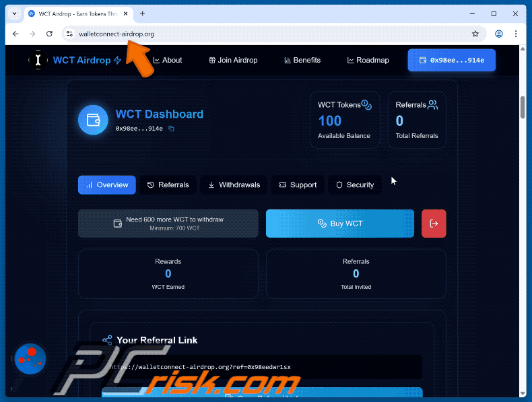Image resolution: width=532 pixels, height=402 pixels.
Task: Click the Buy WCT button
Action: (x=340, y=224)
